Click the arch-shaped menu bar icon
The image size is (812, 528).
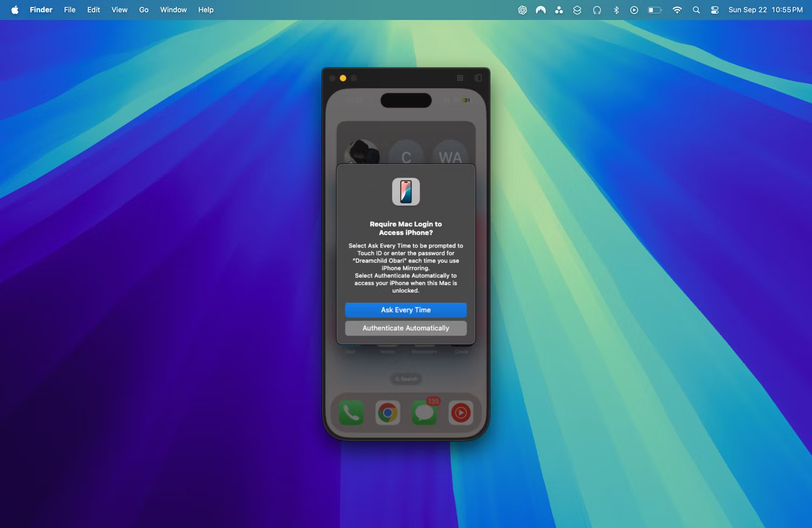point(541,10)
